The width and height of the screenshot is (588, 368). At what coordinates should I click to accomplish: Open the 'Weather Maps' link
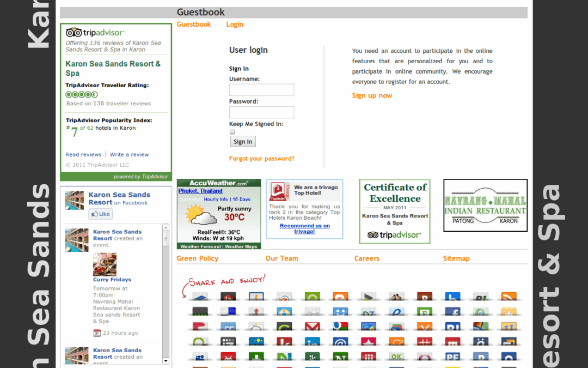241,247
